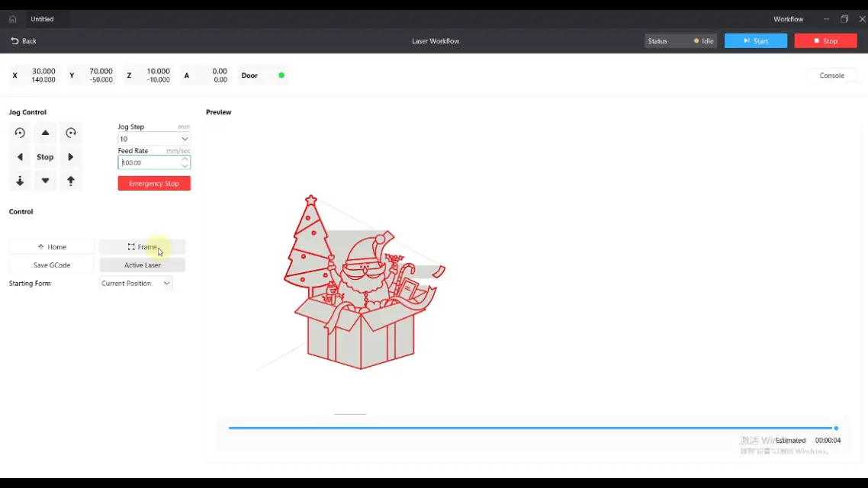Open the Jog Step dropdown
The height and width of the screenshot is (488, 868).
[x=153, y=139]
